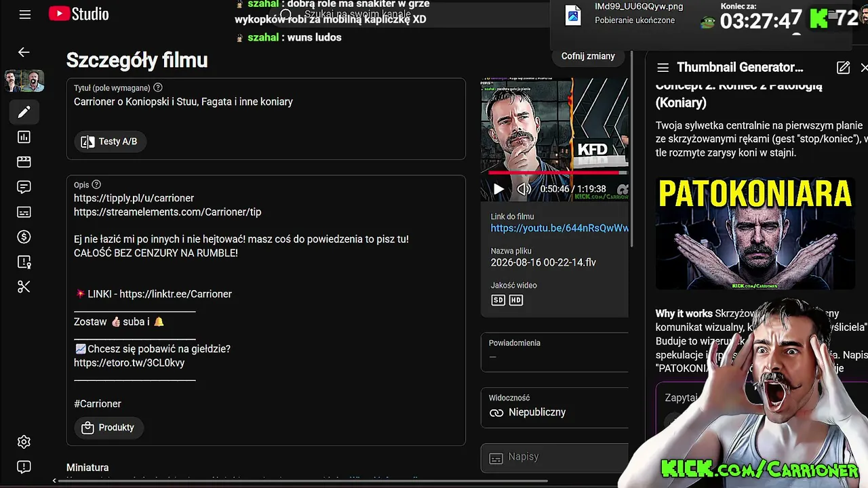Image resolution: width=868 pixels, height=488 pixels.
Task: Click the Szczegóły filmu heading
Action: (x=137, y=60)
